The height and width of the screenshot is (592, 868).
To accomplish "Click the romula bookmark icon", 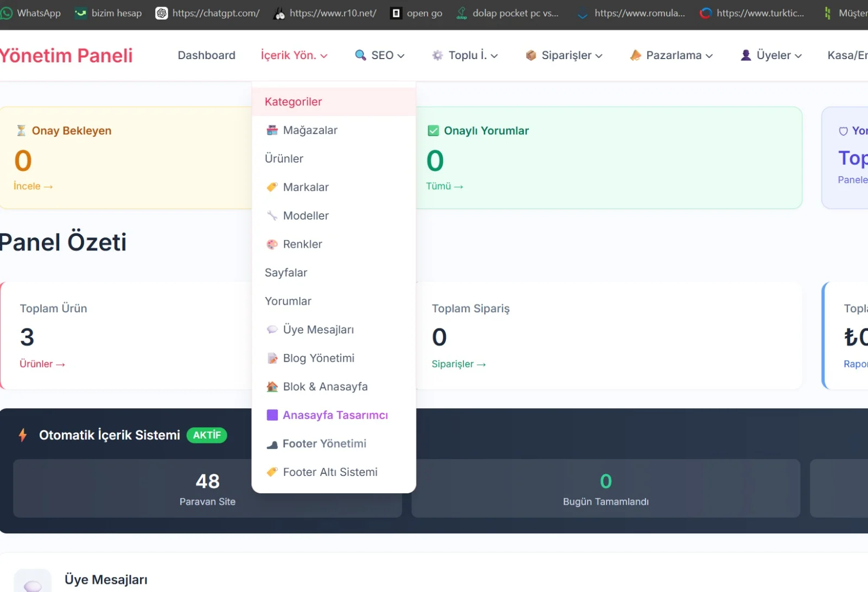I will [583, 14].
